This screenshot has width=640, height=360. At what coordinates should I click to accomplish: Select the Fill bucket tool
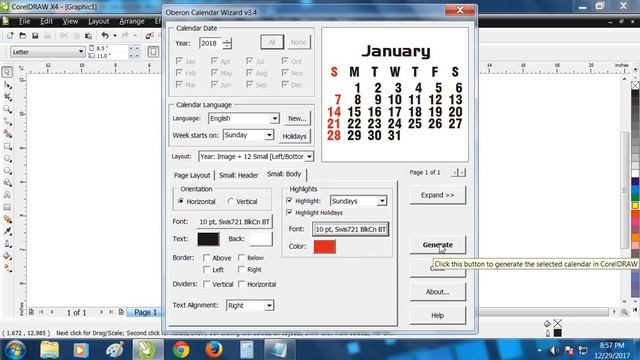(7, 256)
